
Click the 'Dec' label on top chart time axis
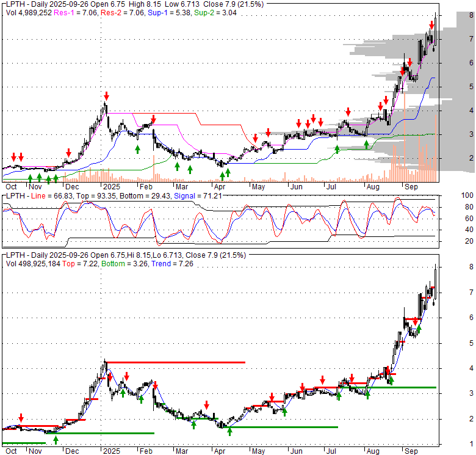point(72,186)
